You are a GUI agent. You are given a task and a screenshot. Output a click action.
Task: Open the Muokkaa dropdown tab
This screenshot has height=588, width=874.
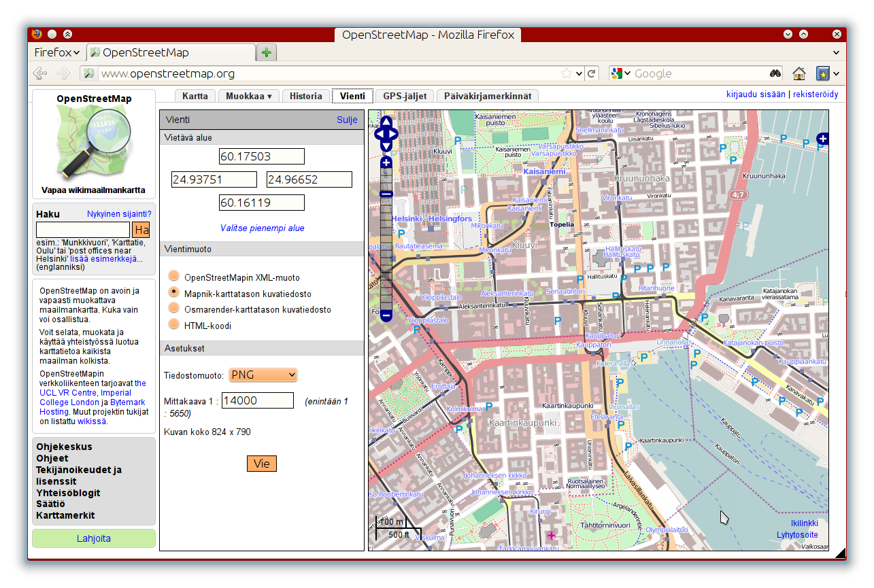click(249, 96)
